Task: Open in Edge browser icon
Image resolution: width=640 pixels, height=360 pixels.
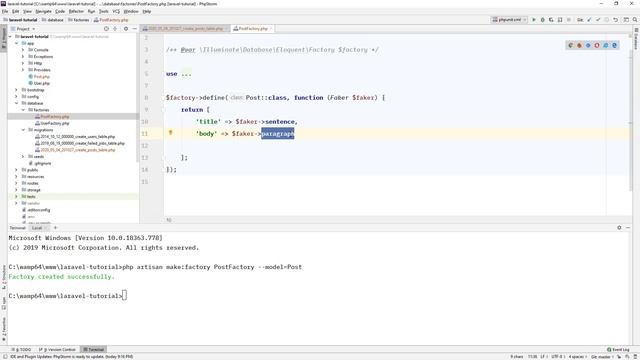Action: [614, 45]
